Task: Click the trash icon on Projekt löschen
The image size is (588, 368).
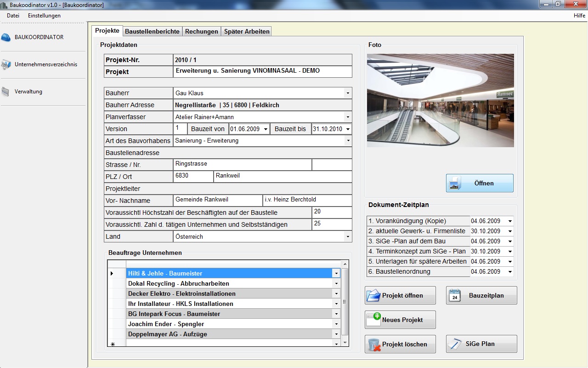Action: (x=374, y=344)
